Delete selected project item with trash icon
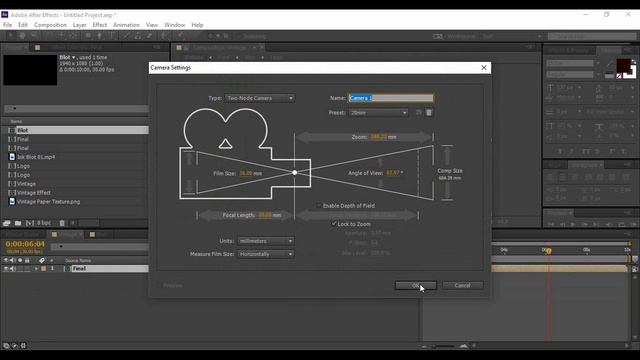 pyautogui.click(x=62, y=223)
